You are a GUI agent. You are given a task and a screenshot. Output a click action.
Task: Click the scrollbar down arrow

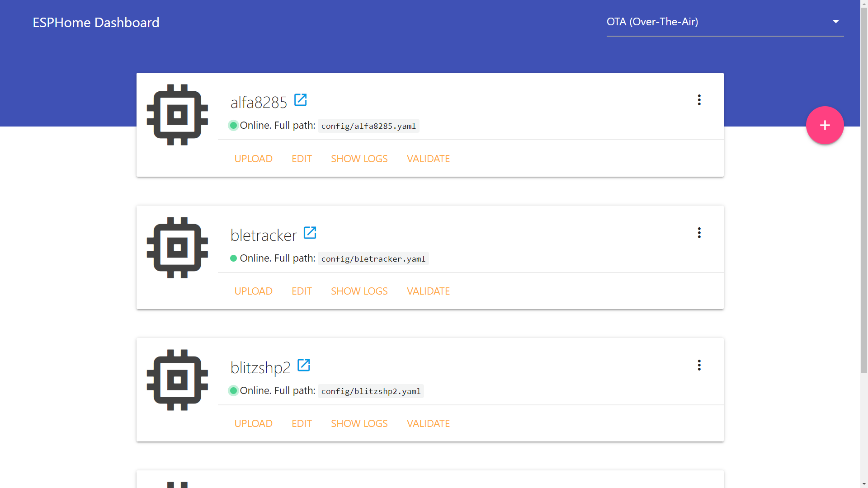(x=864, y=484)
